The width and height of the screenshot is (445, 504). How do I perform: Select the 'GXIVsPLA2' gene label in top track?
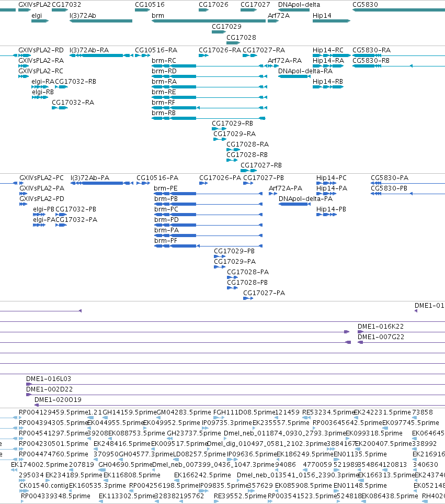35,5
